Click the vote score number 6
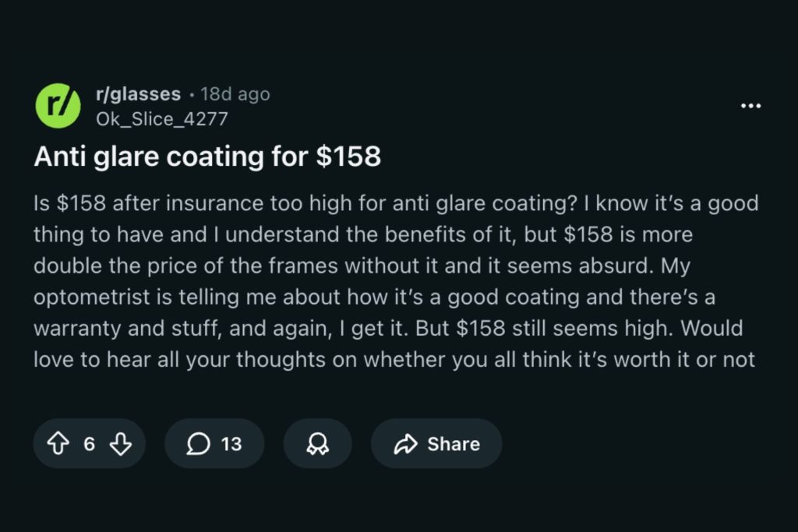The height and width of the screenshot is (532, 798). [x=89, y=444]
